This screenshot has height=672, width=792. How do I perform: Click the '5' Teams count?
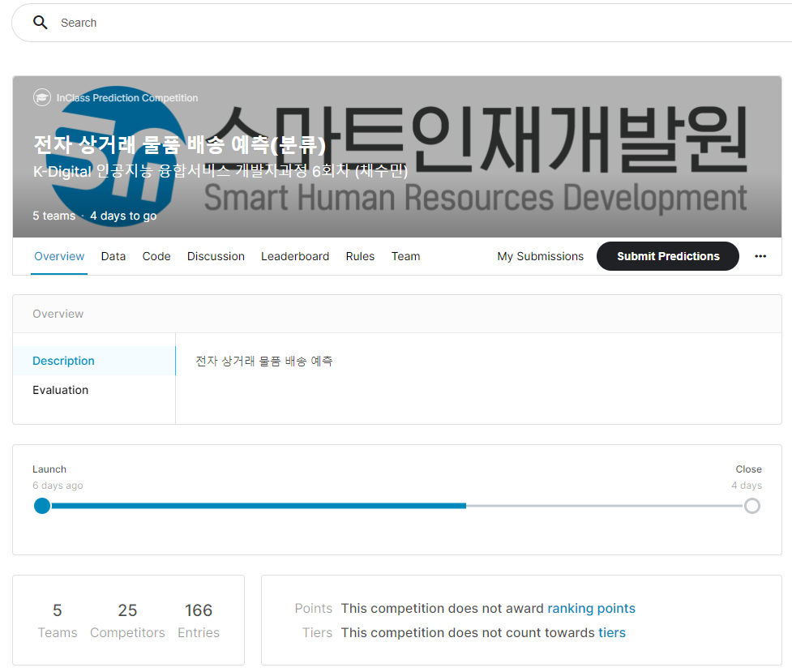pyautogui.click(x=58, y=610)
